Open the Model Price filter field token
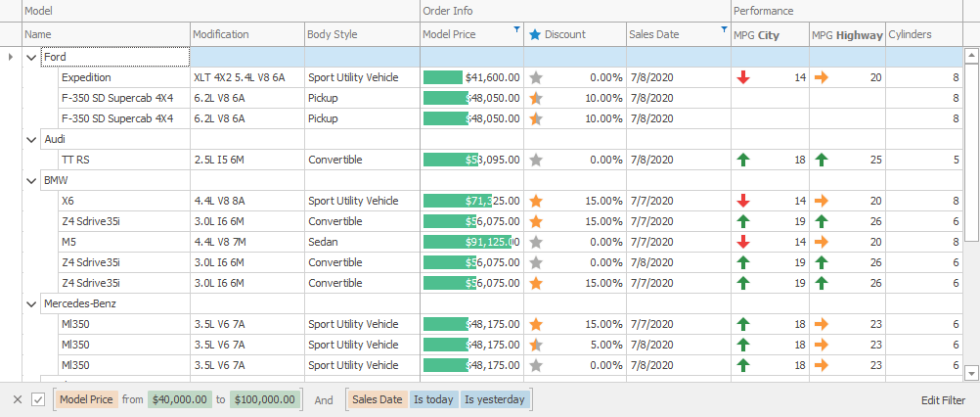Screen dimensions: 980x417 click(87, 400)
